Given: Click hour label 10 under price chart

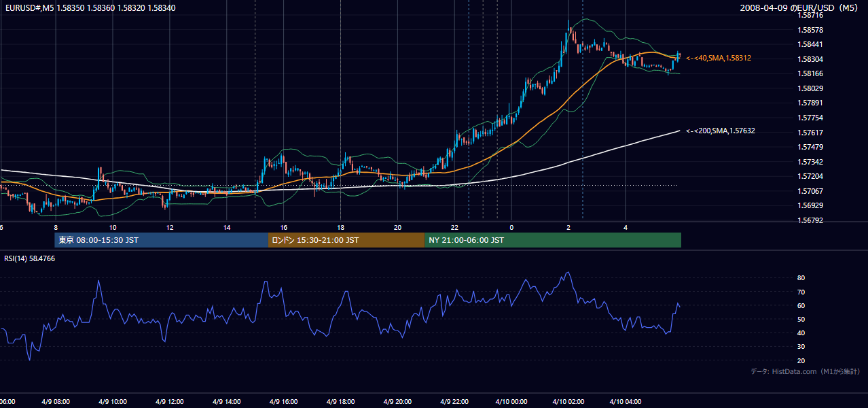Looking at the screenshot, I should pos(113,228).
